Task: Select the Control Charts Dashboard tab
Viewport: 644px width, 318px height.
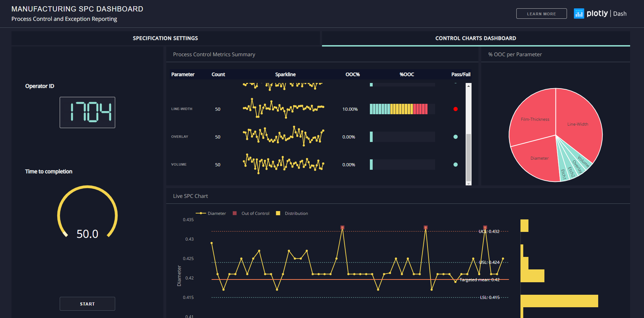Action: 475,38
